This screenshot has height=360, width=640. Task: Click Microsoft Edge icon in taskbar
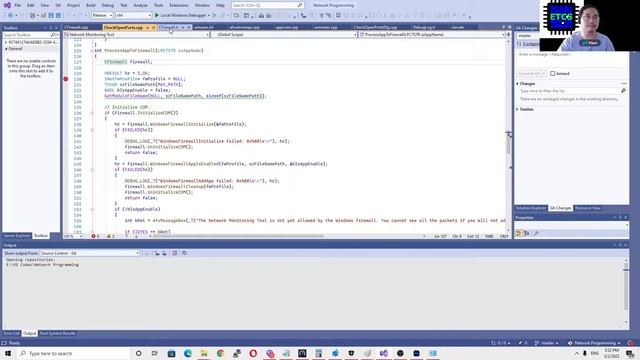[188, 353]
